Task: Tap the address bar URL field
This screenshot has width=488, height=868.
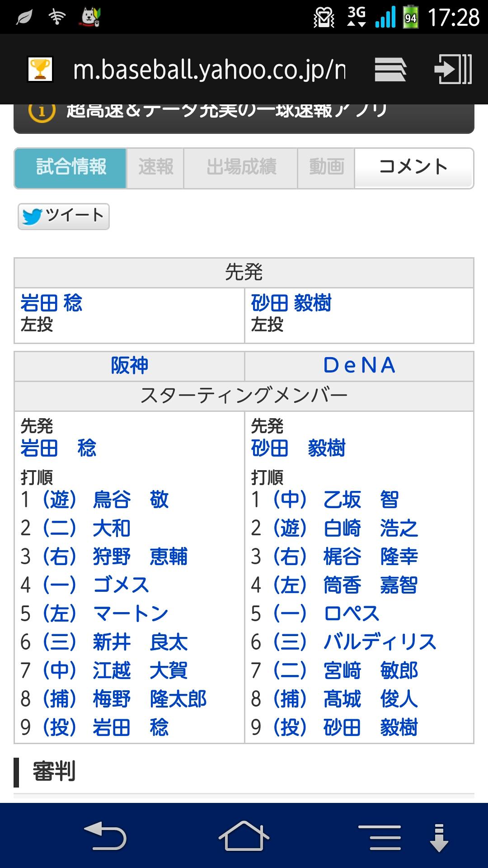Action: 209,70
